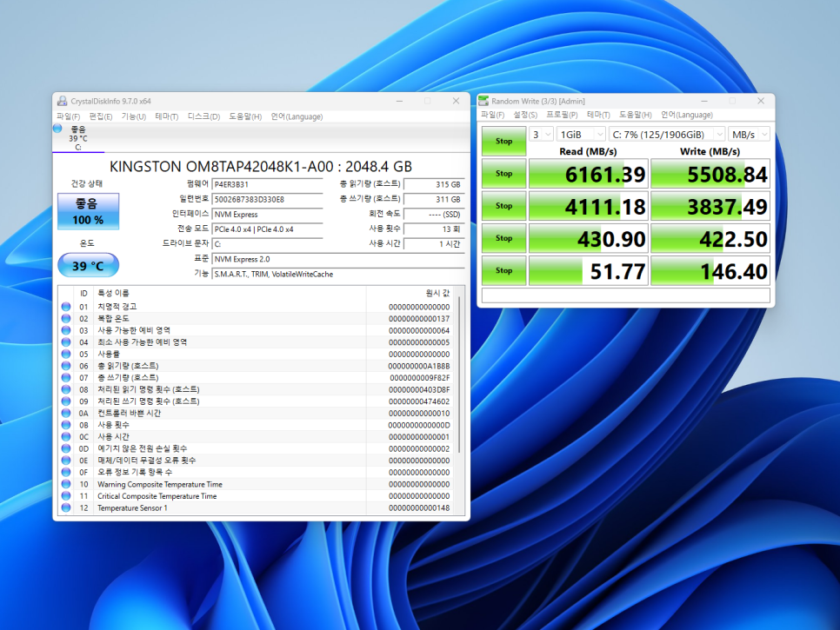Image resolution: width=840 pixels, height=630 pixels.
Task: Click power on count field 13 회
Action: coord(434,229)
